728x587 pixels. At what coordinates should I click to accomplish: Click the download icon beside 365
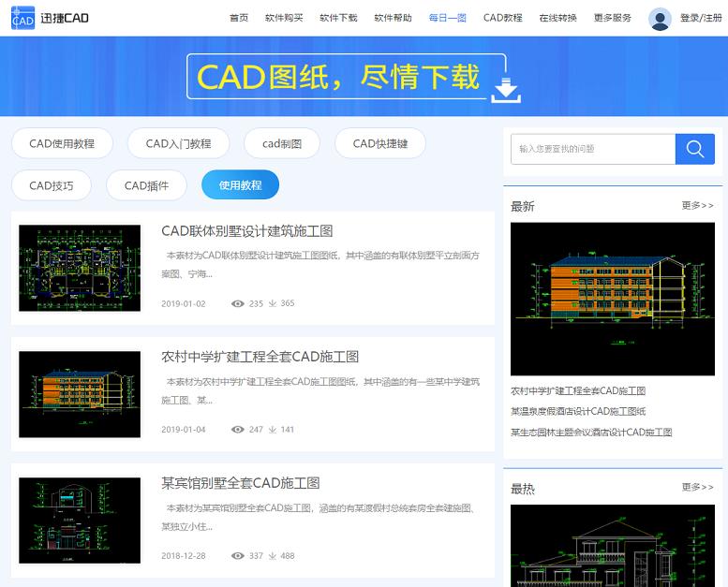pos(273,303)
